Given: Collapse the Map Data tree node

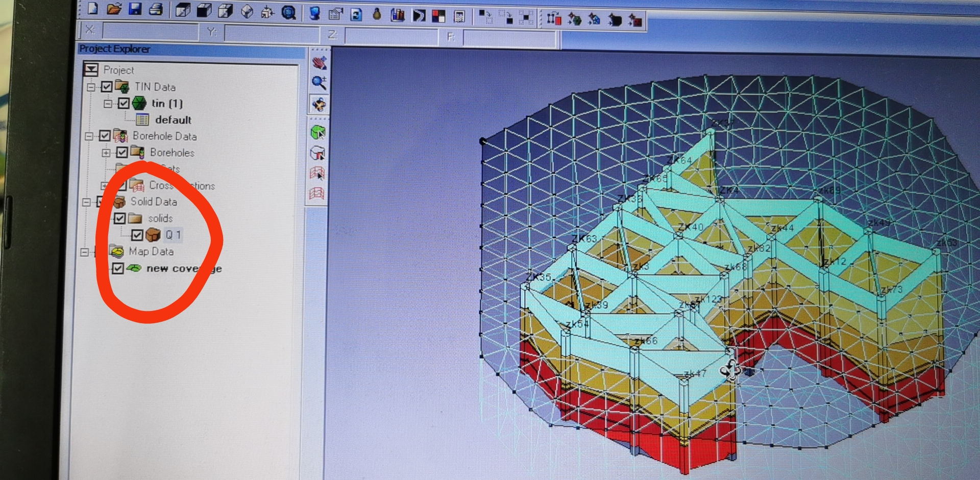Looking at the screenshot, I should coord(85,252).
